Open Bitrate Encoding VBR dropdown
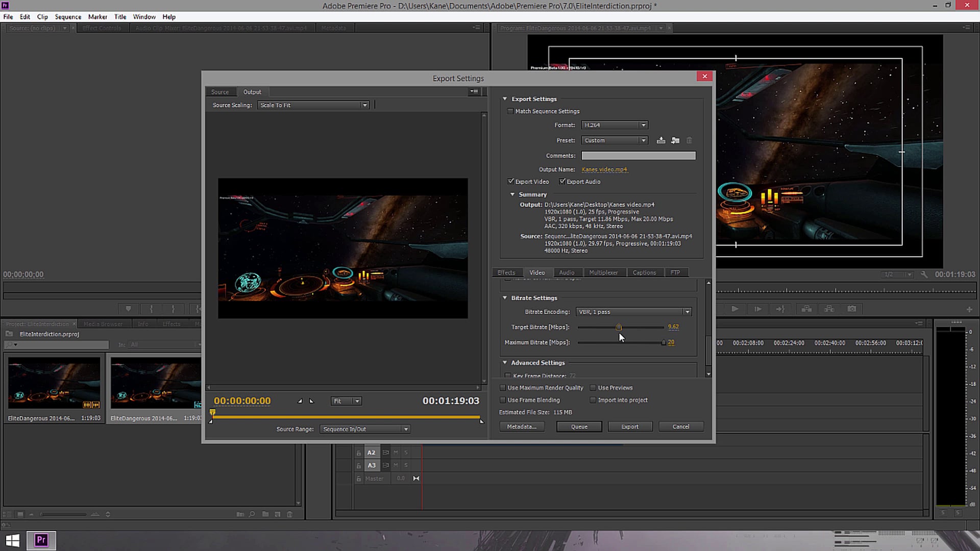The height and width of the screenshot is (551, 980). click(633, 312)
